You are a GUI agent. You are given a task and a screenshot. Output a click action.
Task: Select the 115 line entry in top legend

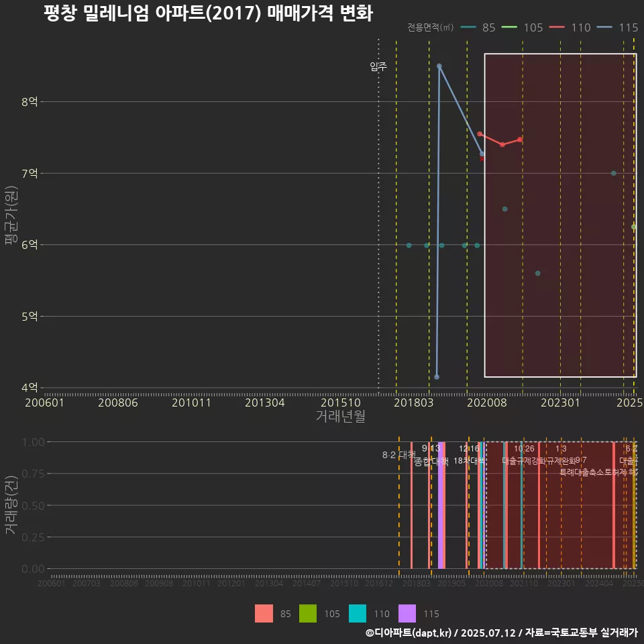[617, 28]
